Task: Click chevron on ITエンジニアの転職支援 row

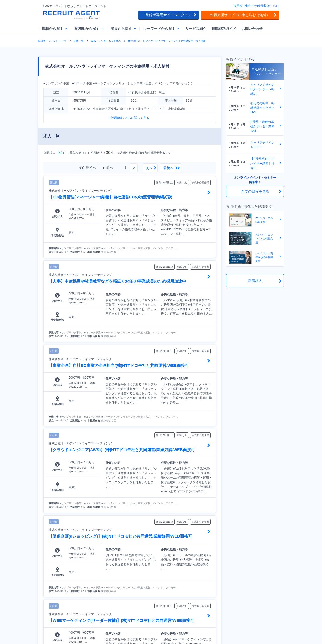Action: point(280,220)
